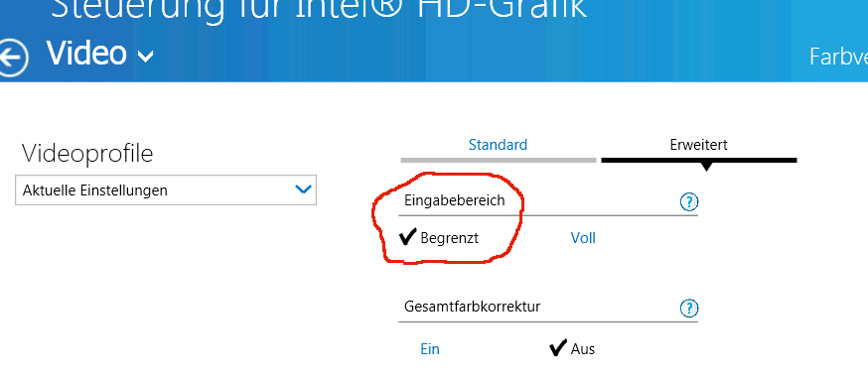
Task: Click the Gesamtfarbkorrektur section label
Action: coord(472,307)
